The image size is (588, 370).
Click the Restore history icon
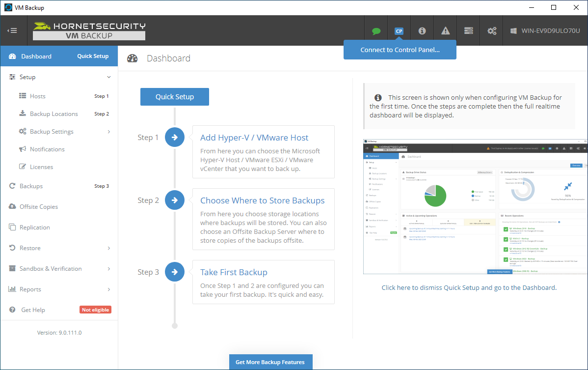12,248
